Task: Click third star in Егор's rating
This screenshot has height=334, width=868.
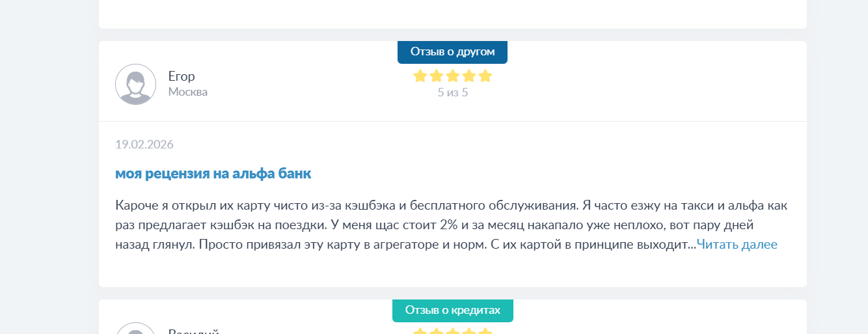Action: click(453, 76)
